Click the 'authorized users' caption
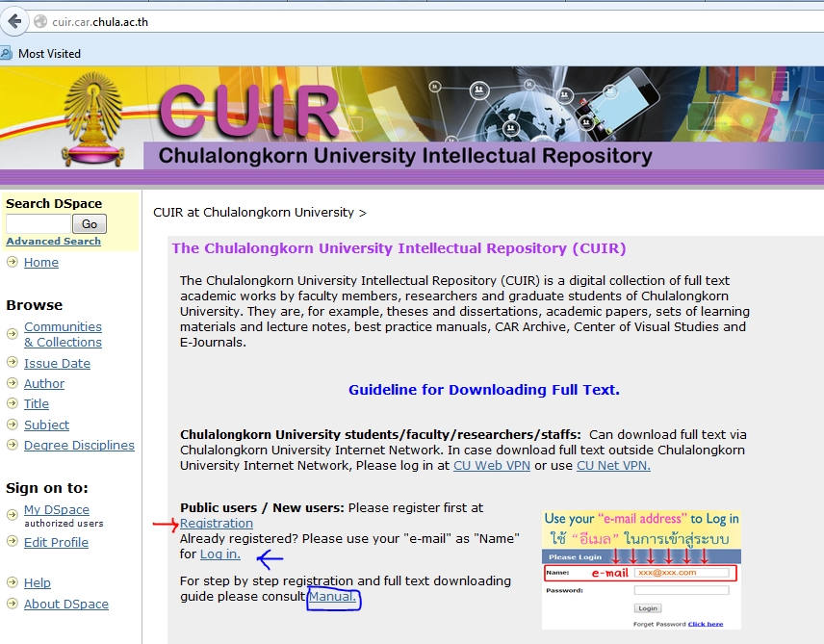Screen dimensions: 824x644 coord(64,523)
